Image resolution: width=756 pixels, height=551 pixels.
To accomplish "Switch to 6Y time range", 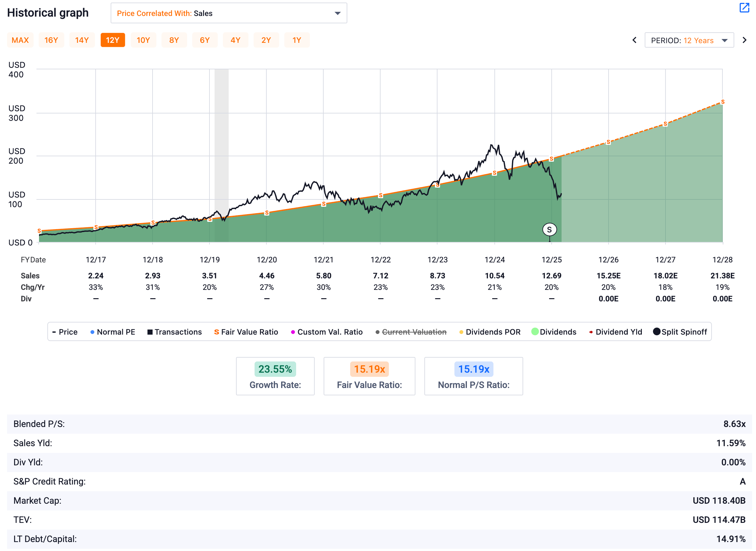I will (x=205, y=40).
